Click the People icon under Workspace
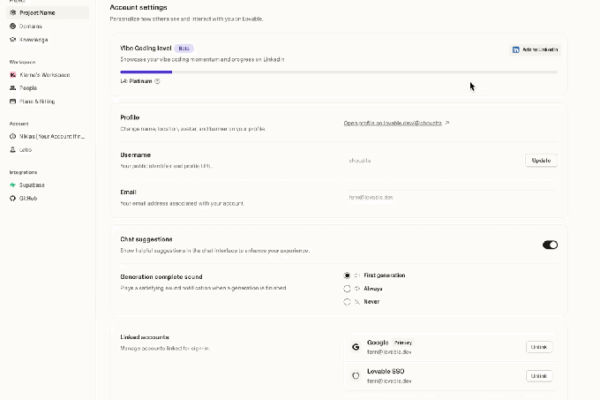This screenshot has height=400, width=600. point(12,88)
